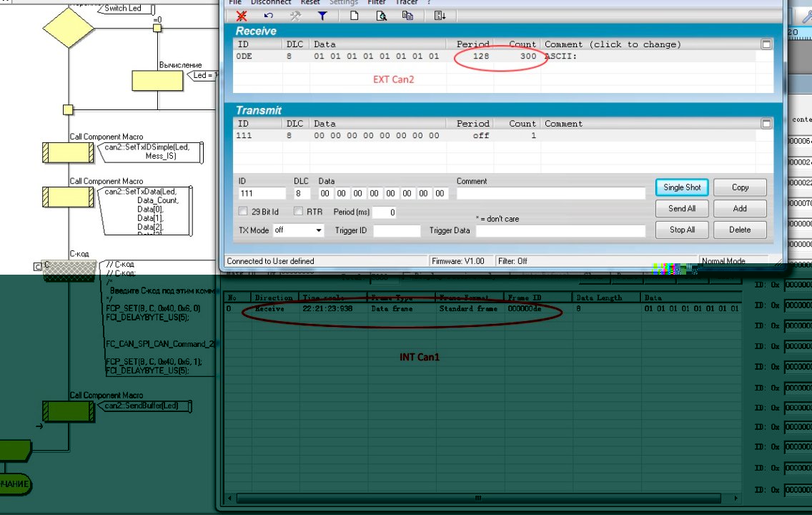This screenshot has width=812, height=515.
Task: Click the Frame ID 000000de cell
Action: [524, 309]
